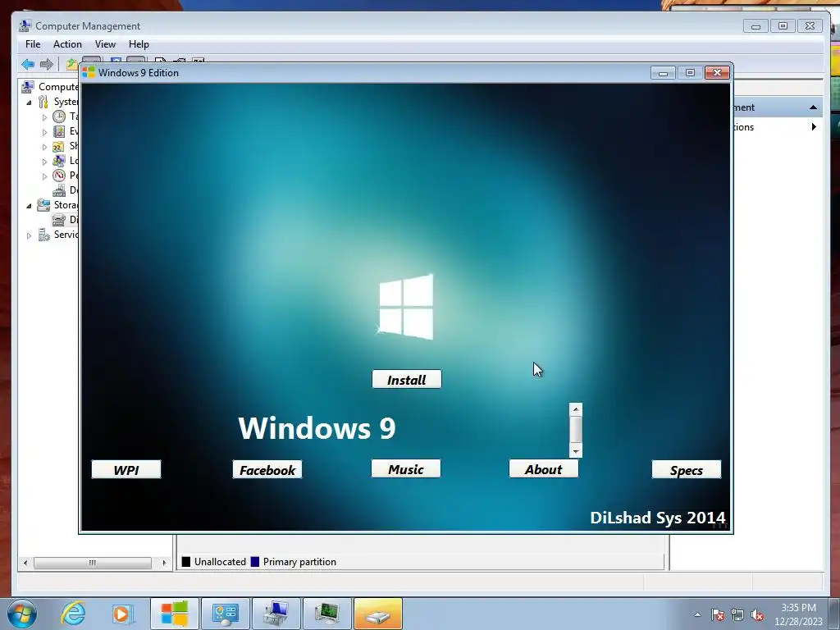This screenshot has width=840, height=630.
Task: Click the tree pane horizontal scrollbar thumb
Action: click(x=92, y=563)
